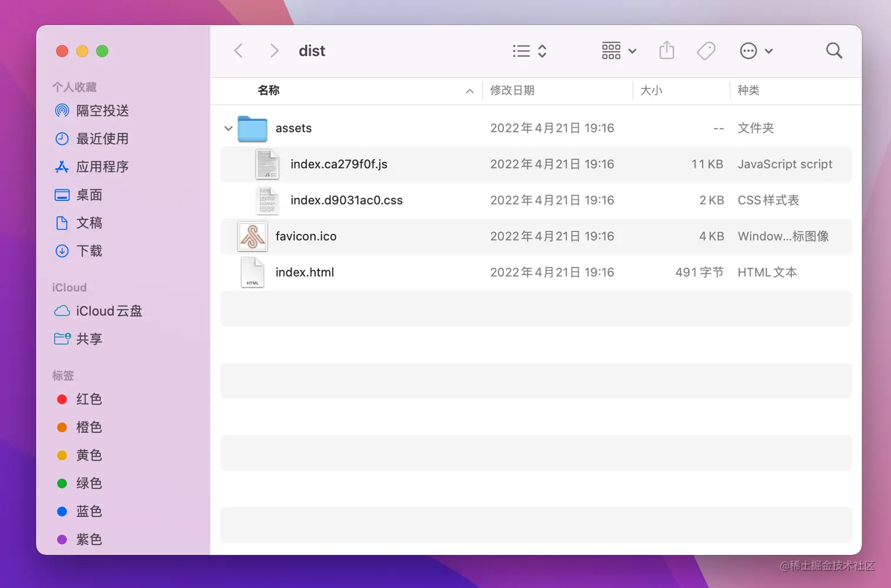Select file name favicon.ico

[x=306, y=236]
